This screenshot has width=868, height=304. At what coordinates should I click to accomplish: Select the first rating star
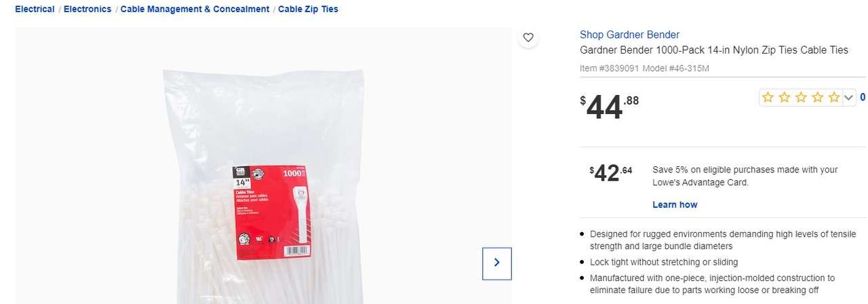pos(768,98)
